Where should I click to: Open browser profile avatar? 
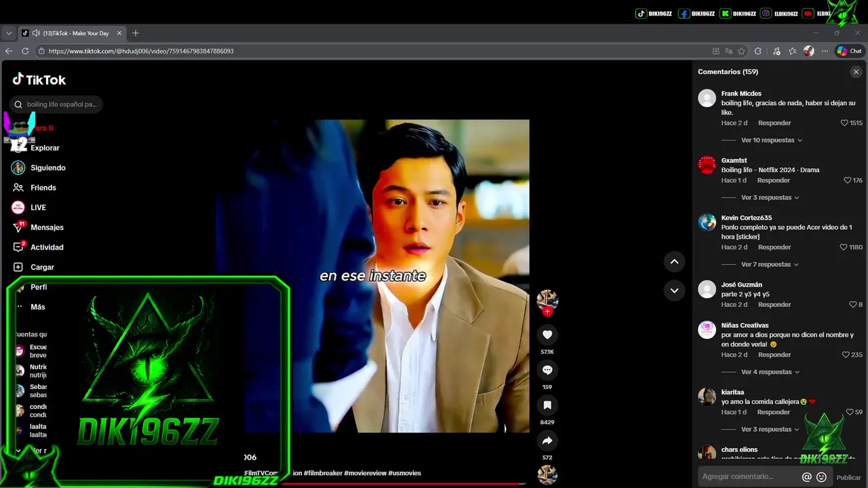pyautogui.click(x=809, y=51)
